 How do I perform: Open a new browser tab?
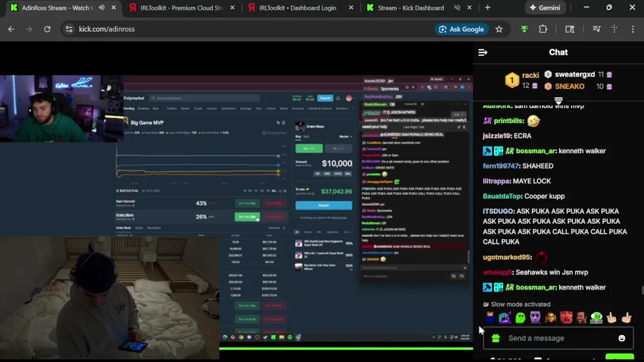coord(488,8)
